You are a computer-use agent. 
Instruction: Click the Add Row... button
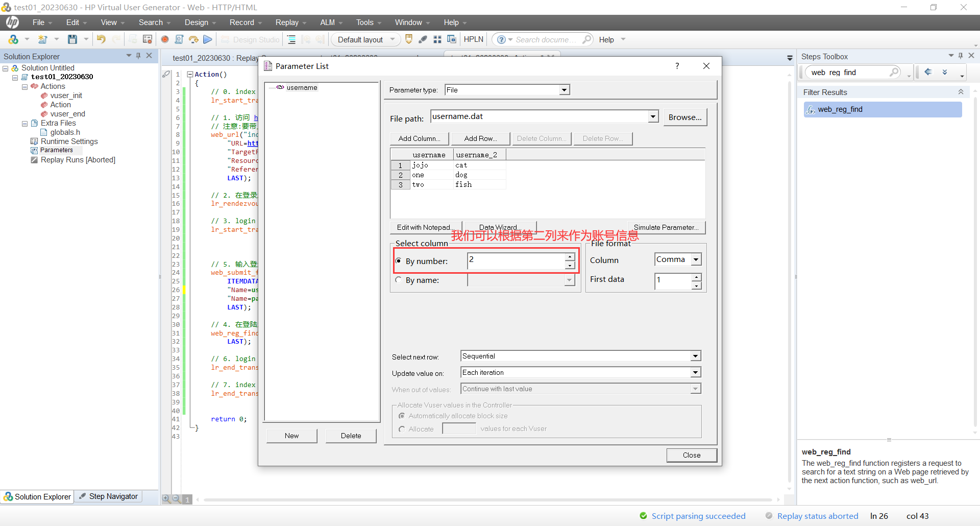480,138
